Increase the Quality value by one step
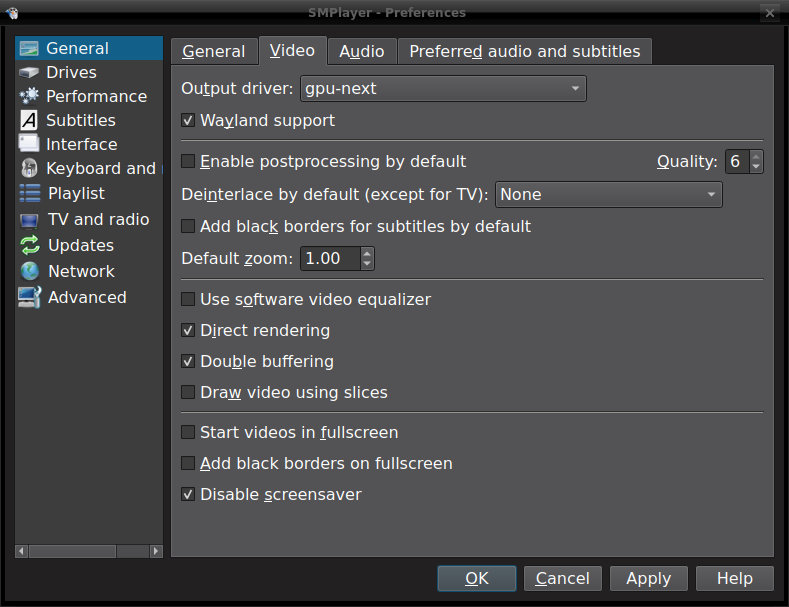Screen dimensions: 789x607 point(756,157)
